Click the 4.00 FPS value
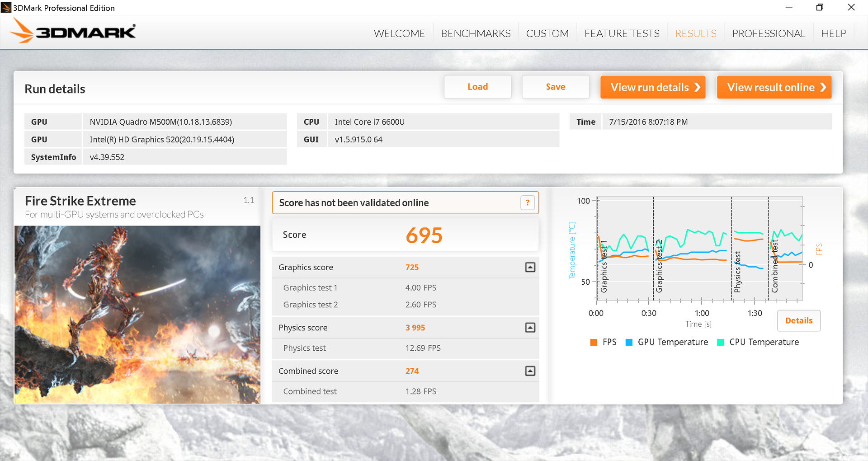The width and height of the screenshot is (868, 461). click(x=420, y=288)
